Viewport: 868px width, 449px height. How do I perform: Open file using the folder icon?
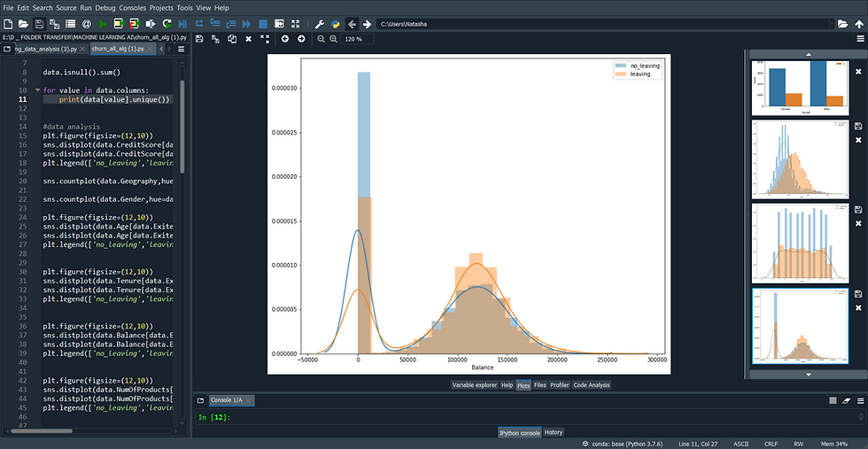point(23,24)
